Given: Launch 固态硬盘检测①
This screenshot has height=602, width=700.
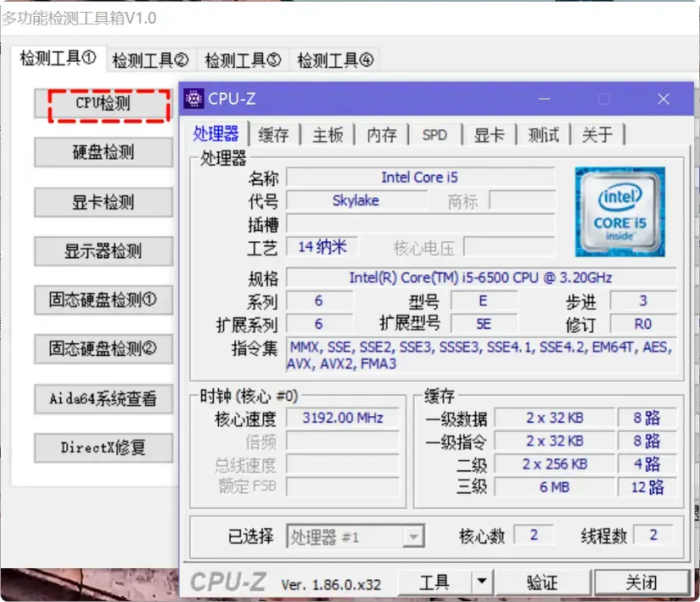Looking at the screenshot, I should [104, 300].
